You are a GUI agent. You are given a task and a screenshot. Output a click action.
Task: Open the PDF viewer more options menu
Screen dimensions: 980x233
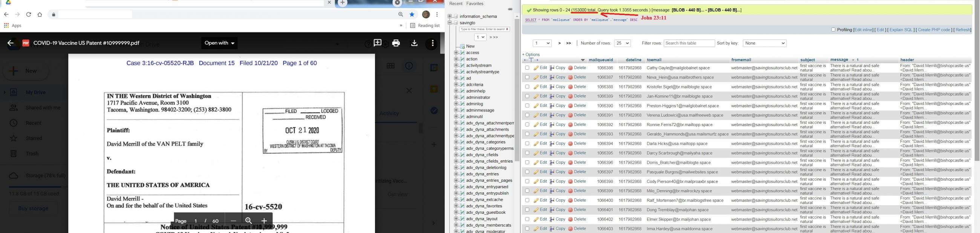click(x=433, y=43)
